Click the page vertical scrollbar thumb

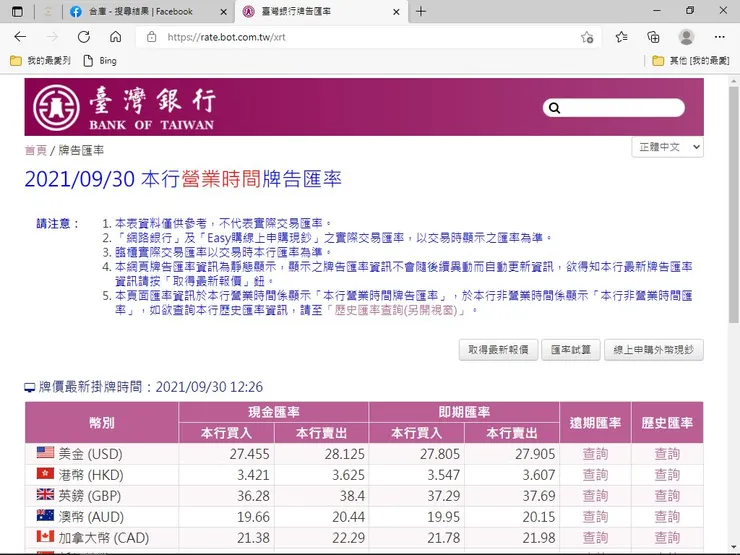click(x=733, y=205)
